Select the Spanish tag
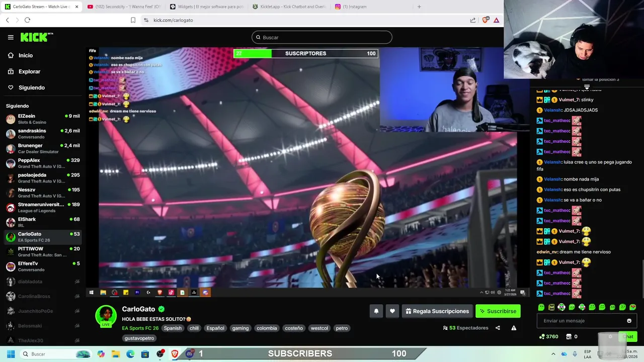This screenshot has width=644, height=362. click(173, 328)
